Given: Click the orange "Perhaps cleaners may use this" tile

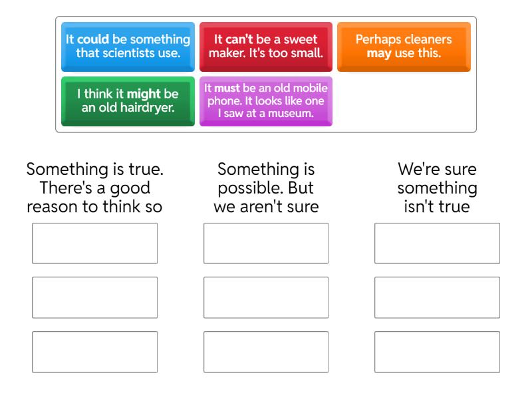Looking at the screenshot, I should (x=404, y=46).
